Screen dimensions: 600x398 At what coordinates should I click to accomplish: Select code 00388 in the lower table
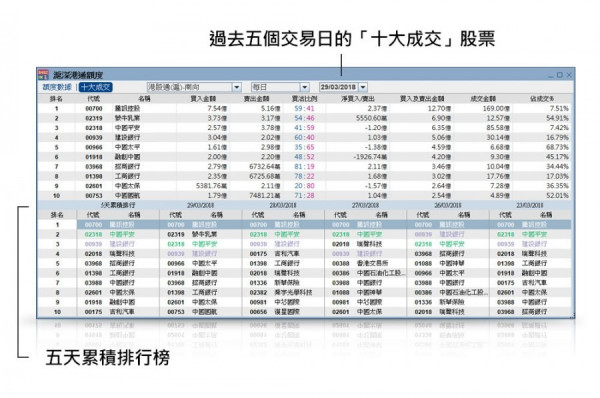coord(341,263)
